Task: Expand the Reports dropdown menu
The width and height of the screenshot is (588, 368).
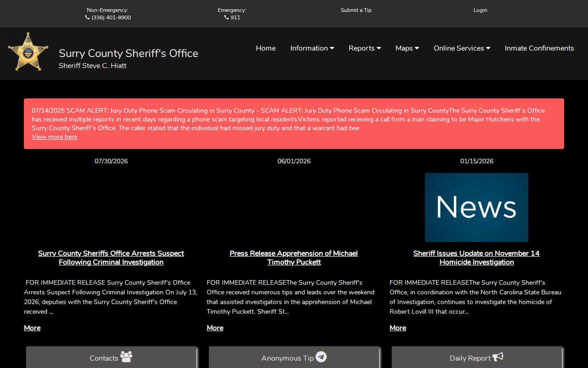Action: [365, 48]
